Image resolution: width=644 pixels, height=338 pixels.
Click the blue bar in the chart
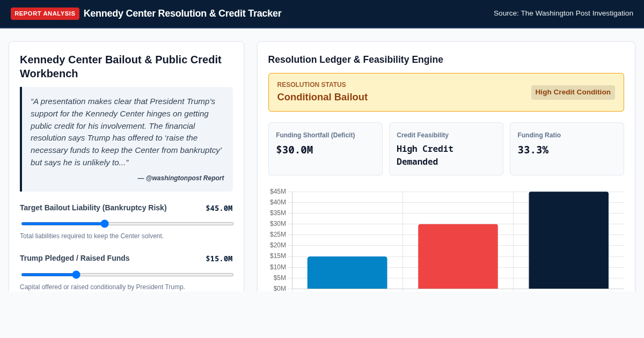[347, 273]
